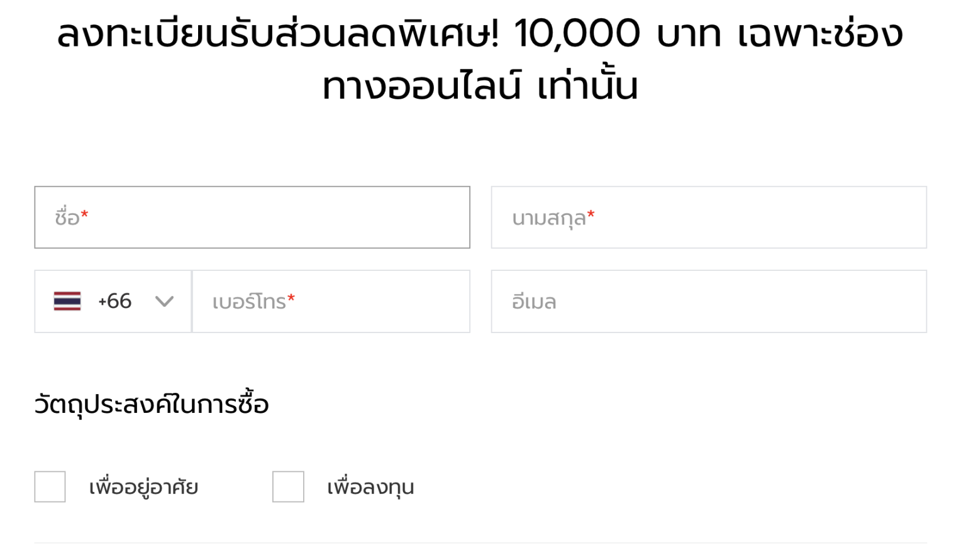This screenshot has height=560, width=966.
Task: Click into the นามสกุล surname field
Action: point(709,217)
